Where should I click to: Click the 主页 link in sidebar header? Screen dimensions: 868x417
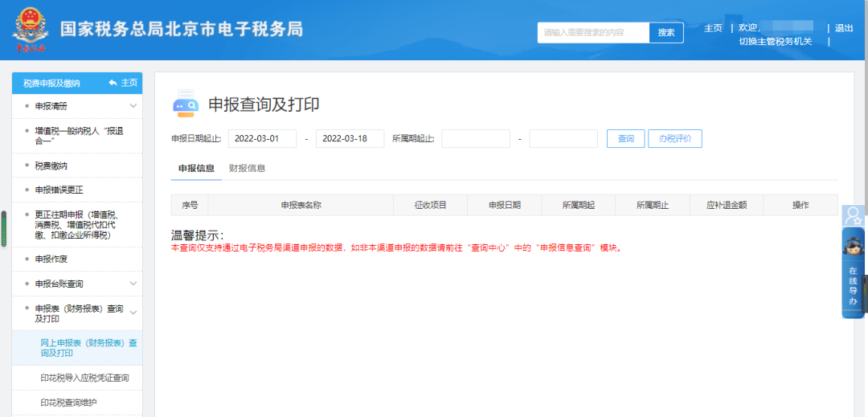pos(129,83)
